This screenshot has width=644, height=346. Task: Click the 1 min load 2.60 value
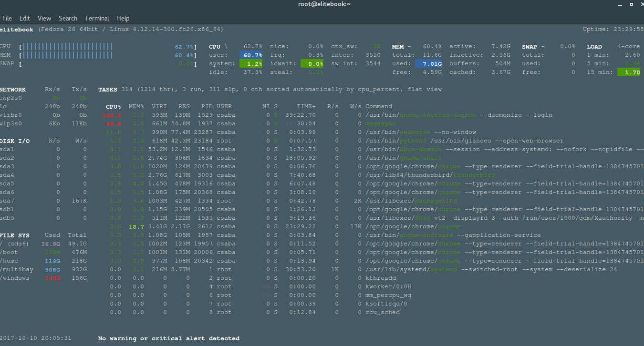coord(633,55)
